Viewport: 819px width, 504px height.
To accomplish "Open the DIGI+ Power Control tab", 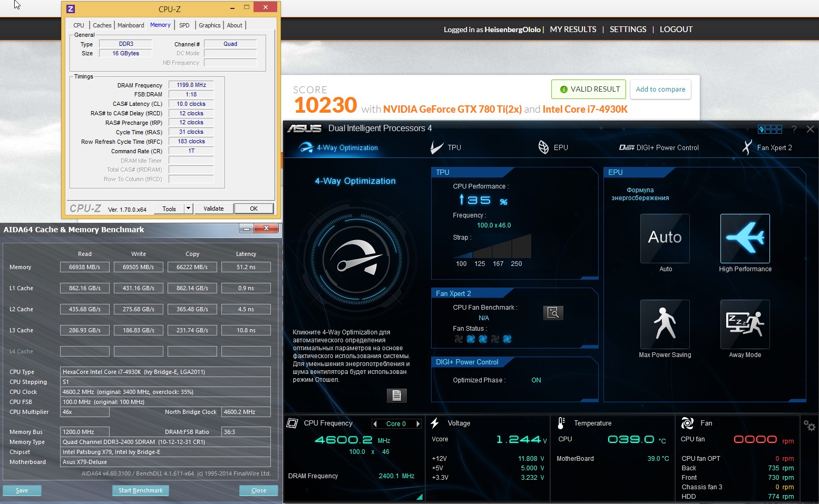I will tap(659, 148).
